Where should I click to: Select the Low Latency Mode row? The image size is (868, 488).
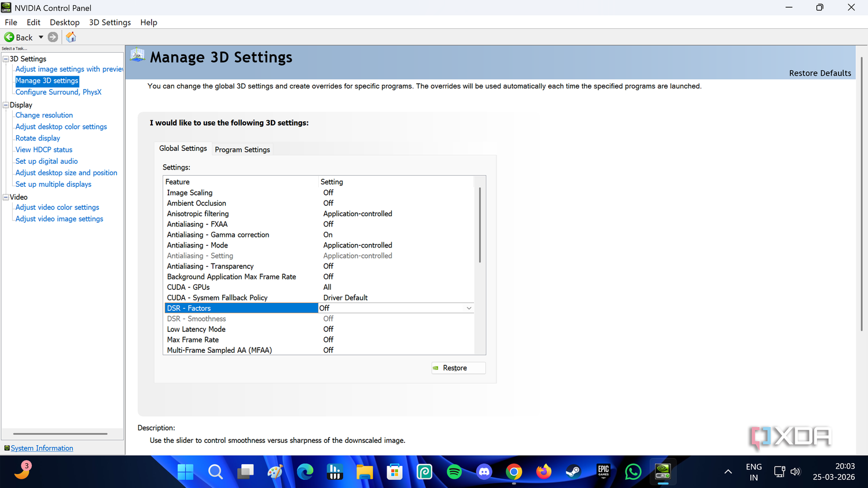click(x=319, y=329)
